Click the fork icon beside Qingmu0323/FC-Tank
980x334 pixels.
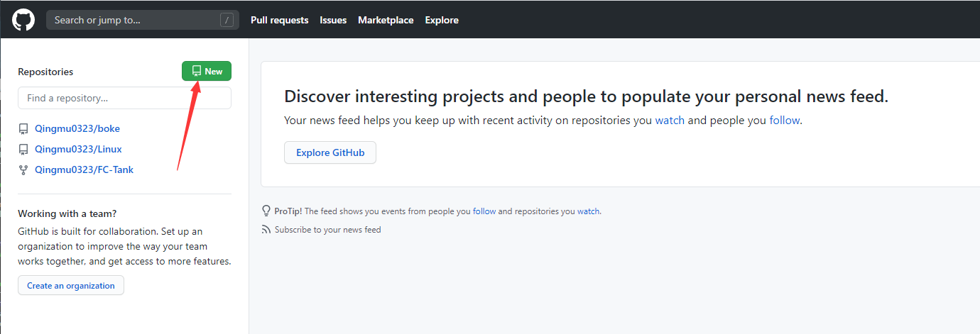pyautogui.click(x=23, y=170)
